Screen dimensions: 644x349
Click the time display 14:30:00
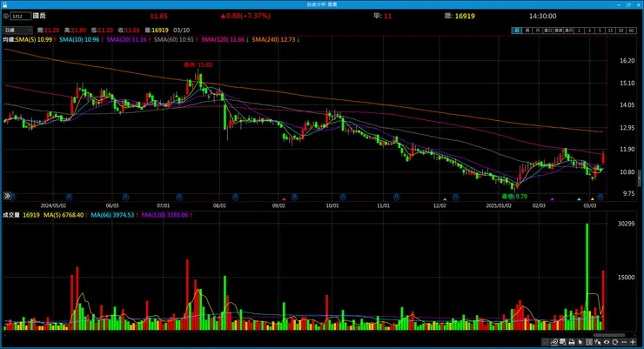(x=542, y=16)
